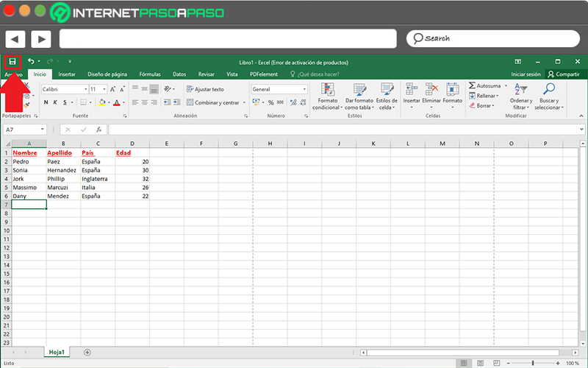Click the Compartir button

point(564,74)
